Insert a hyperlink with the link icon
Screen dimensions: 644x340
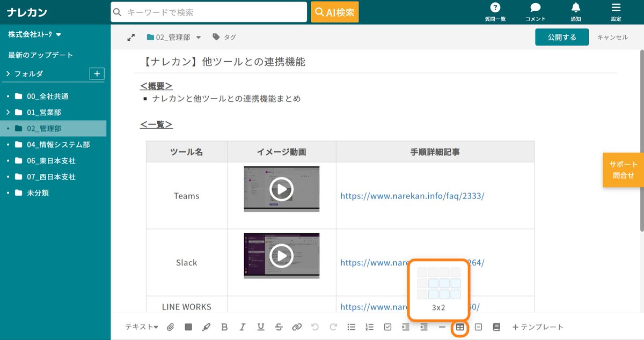point(297,327)
